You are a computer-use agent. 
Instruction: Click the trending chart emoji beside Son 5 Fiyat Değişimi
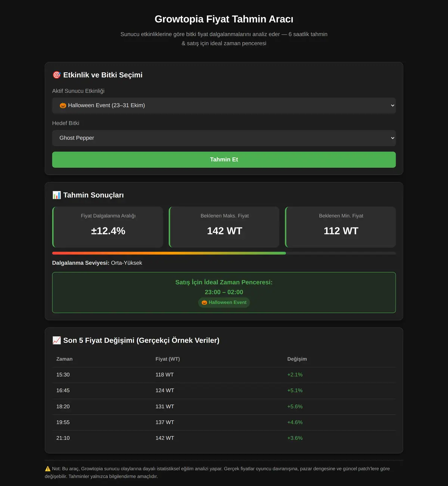(x=57, y=340)
